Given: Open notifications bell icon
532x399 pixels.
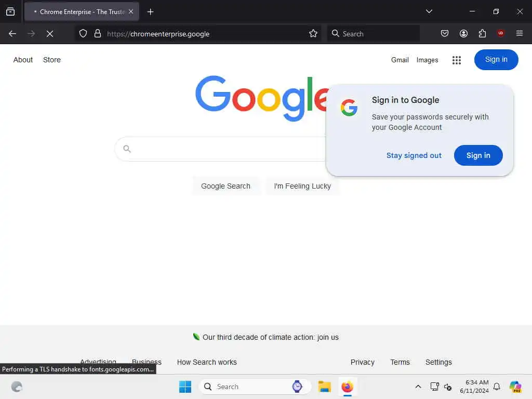Looking at the screenshot, I should pyautogui.click(x=496, y=387).
